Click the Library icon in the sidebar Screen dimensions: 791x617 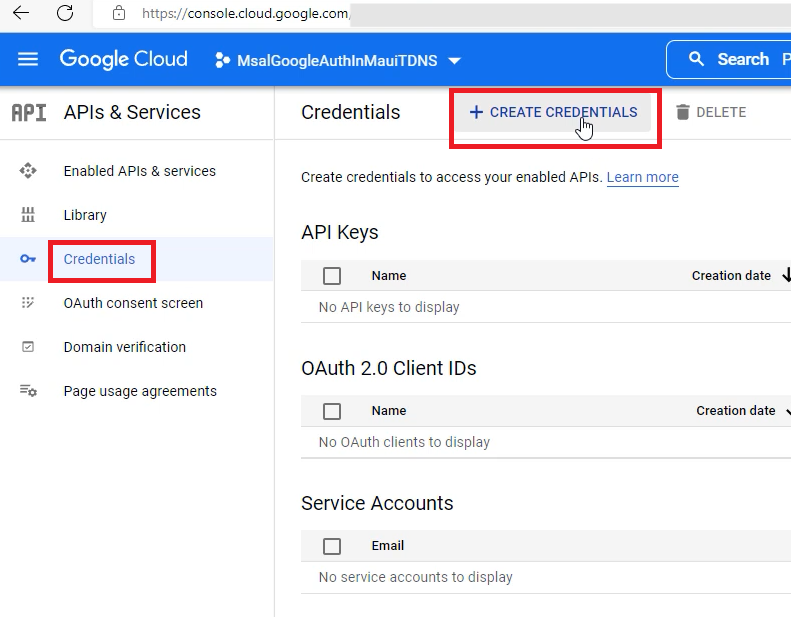click(28, 214)
